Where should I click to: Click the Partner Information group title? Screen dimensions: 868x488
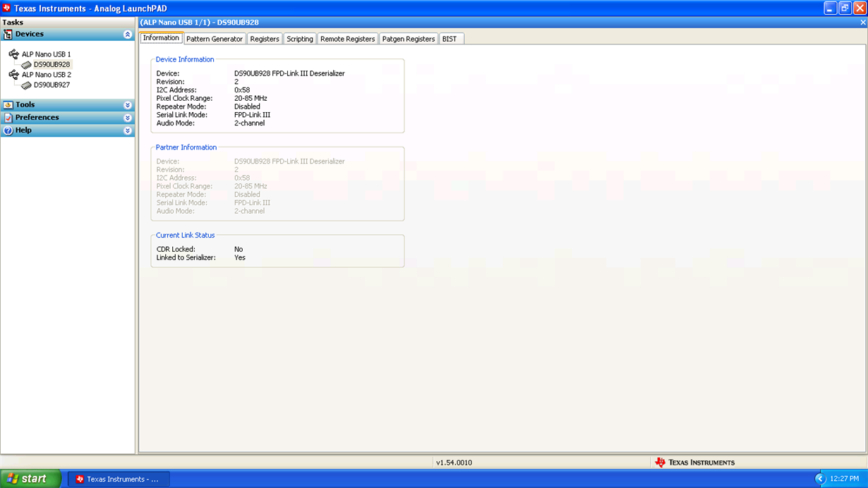(186, 148)
